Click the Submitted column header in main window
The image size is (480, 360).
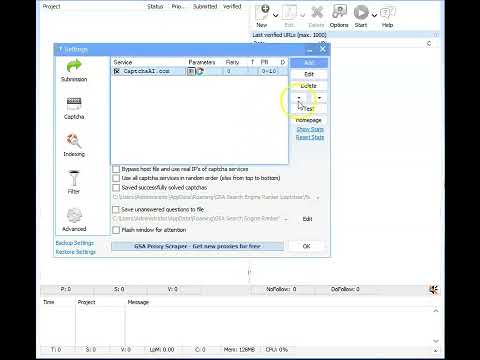point(205,6)
